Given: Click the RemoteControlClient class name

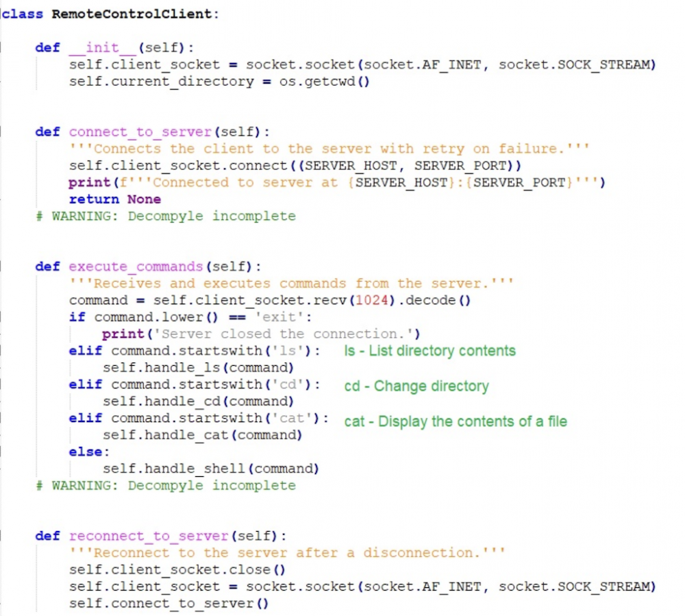Looking at the screenshot, I should click(135, 14).
